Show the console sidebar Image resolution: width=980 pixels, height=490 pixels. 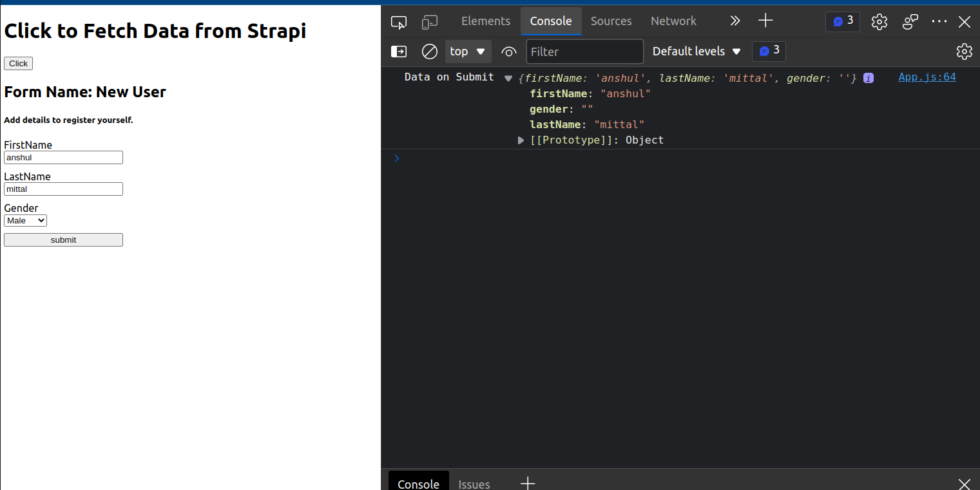point(398,52)
